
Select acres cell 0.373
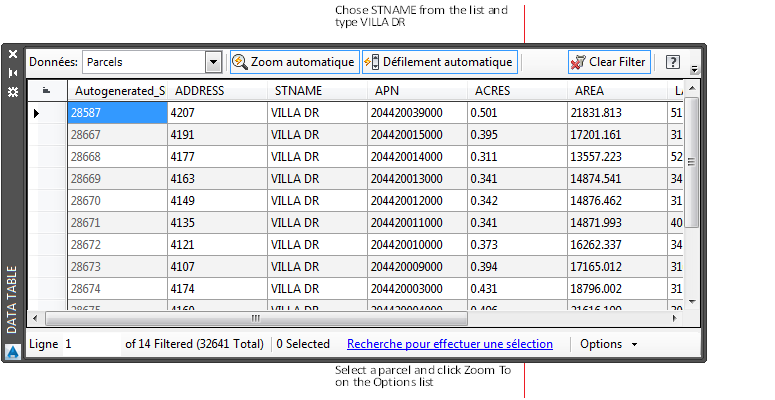517,245
